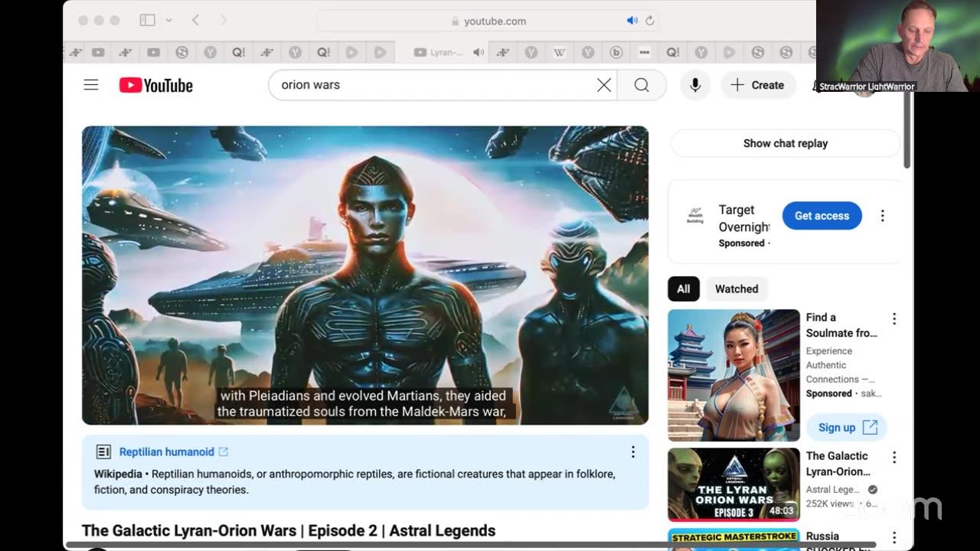The image size is (980, 551).
Task: Open three-dot menu for Galactic Lyran-Orion video
Action: pyautogui.click(x=893, y=457)
